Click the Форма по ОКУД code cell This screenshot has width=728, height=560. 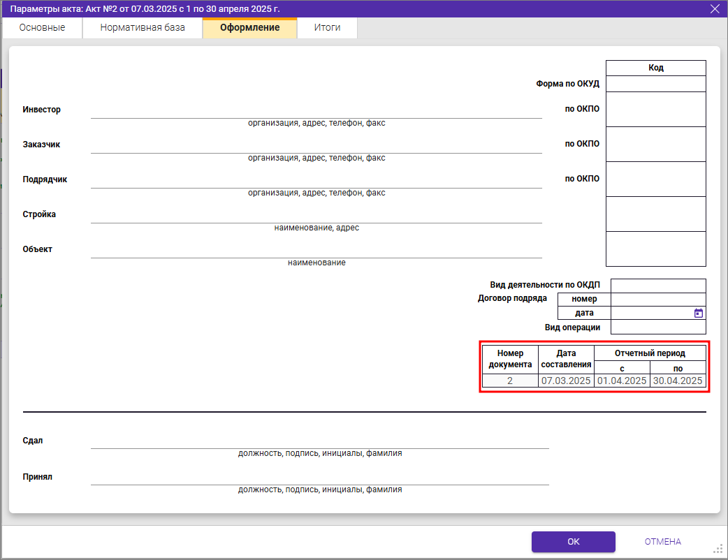(x=655, y=84)
